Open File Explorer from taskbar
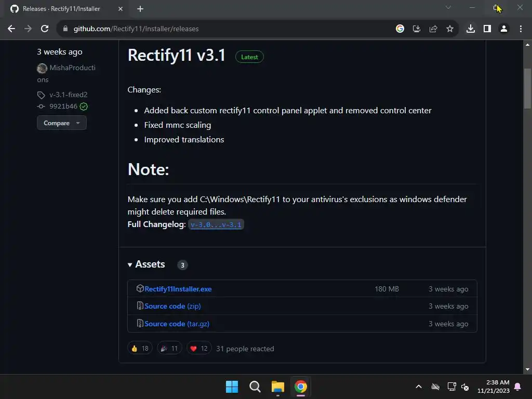The height and width of the screenshot is (399, 532). point(278,387)
